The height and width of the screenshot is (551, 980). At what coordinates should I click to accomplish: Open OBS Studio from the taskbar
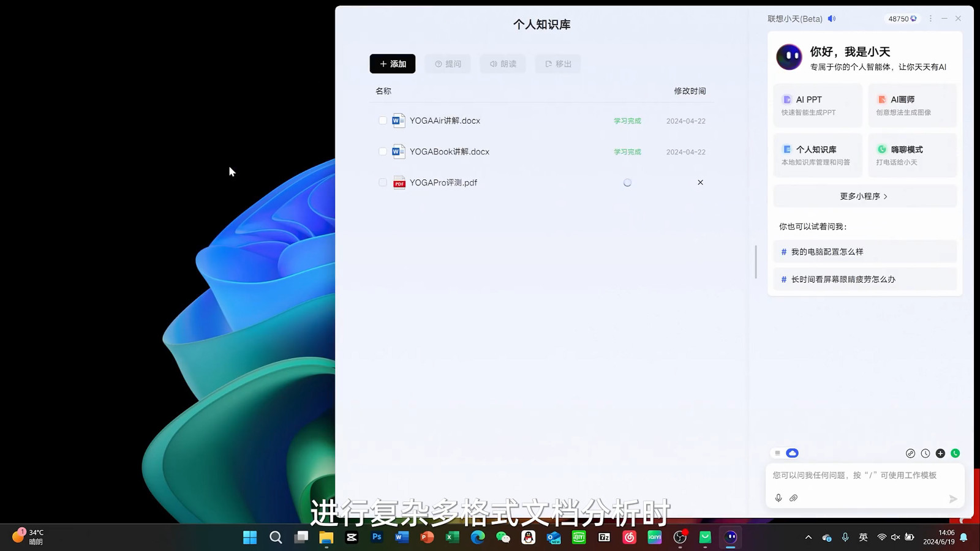click(680, 538)
